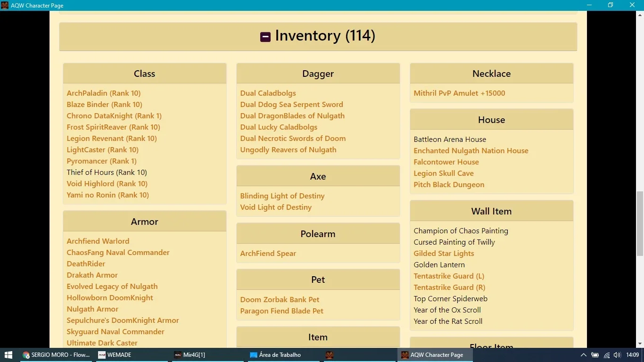Select Legion Revenant (Rank 10)

(112, 139)
